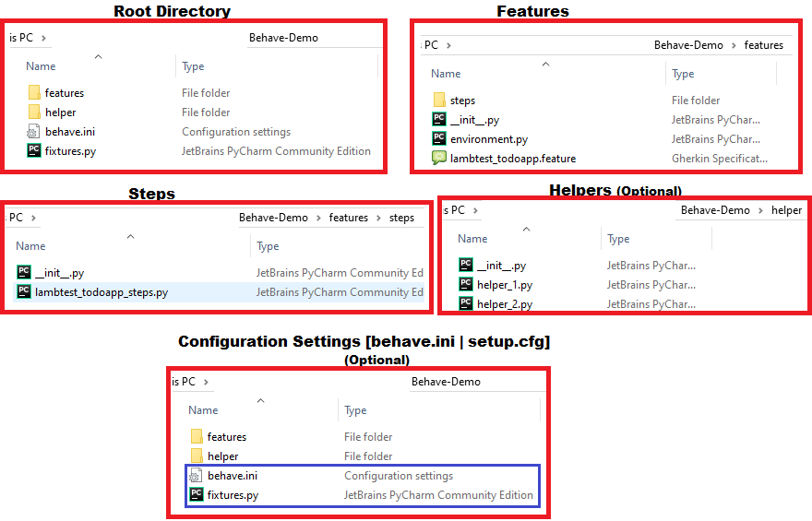This screenshot has height=521, width=812.
Task: Select helper_1.py PyCharm icon
Action: tap(466, 284)
